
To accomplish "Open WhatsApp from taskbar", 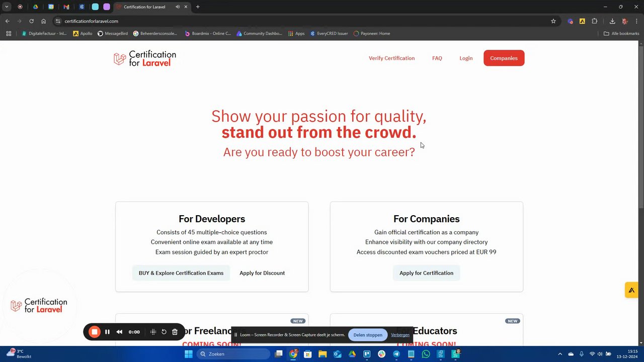I will coord(426,354).
